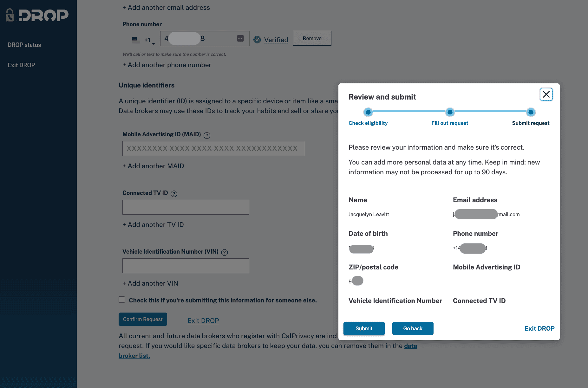Click the phone field autofill icon
588x388 pixels.
pyautogui.click(x=240, y=38)
